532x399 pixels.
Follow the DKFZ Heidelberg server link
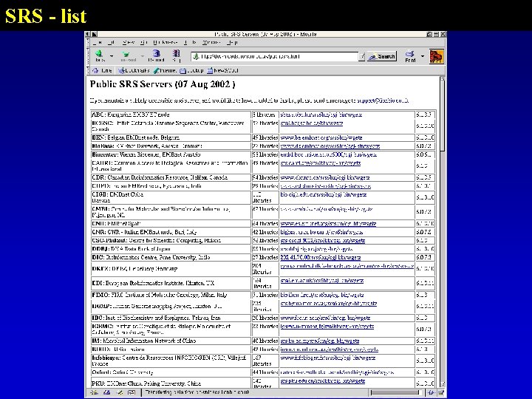pos(347,266)
